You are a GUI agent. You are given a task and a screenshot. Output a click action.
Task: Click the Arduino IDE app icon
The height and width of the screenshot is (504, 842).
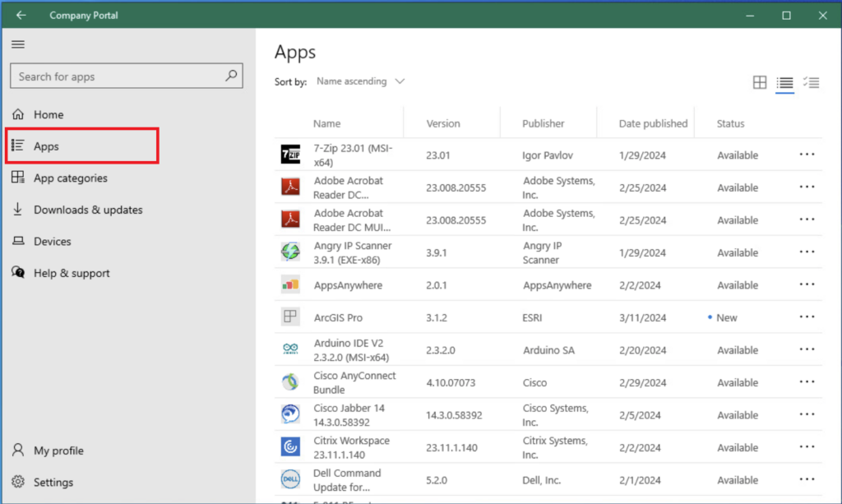coord(290,350)
